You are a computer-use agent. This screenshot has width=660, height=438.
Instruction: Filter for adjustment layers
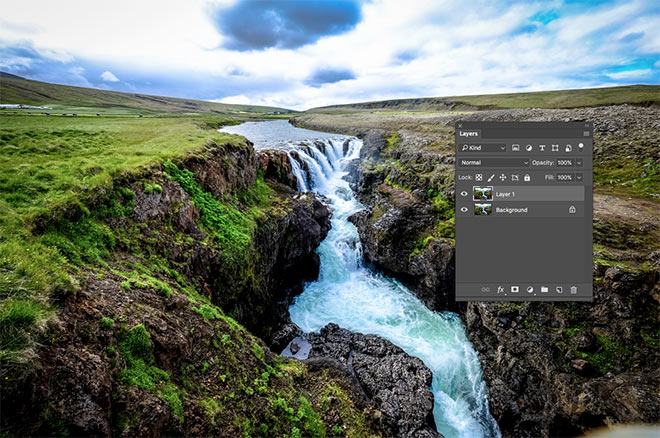point(529,148)
